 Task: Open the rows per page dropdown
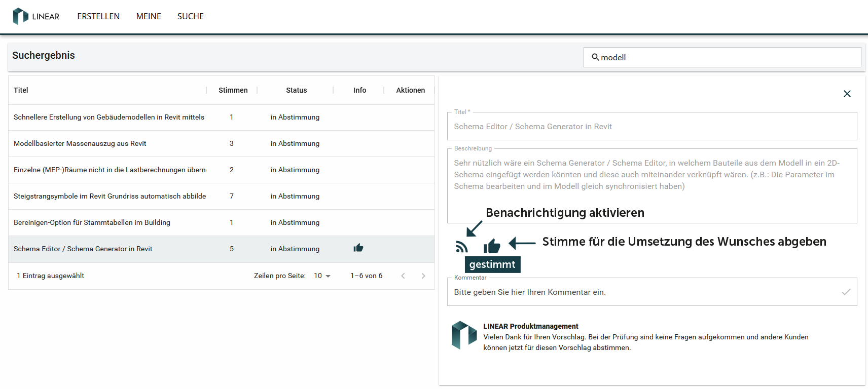322,276
